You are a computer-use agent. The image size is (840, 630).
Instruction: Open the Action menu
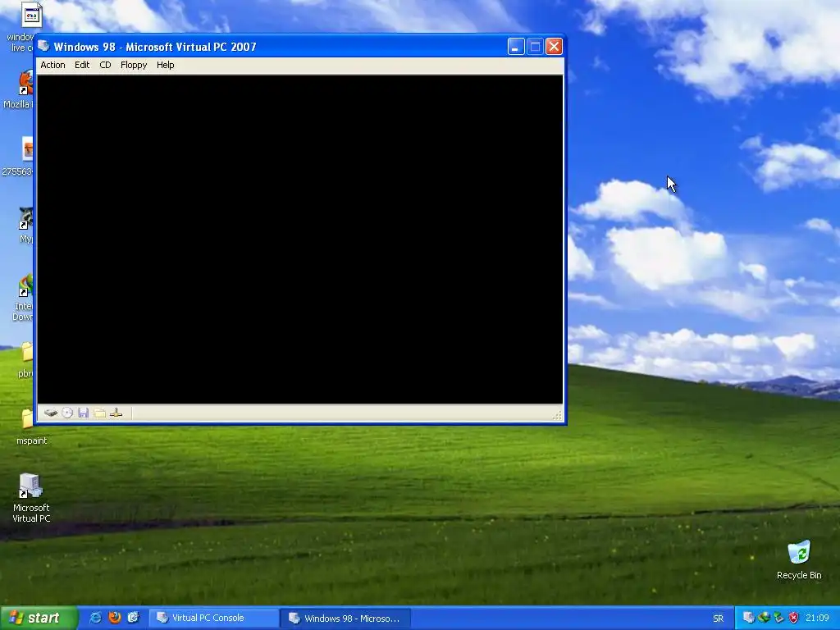click(x=52, y=65)
